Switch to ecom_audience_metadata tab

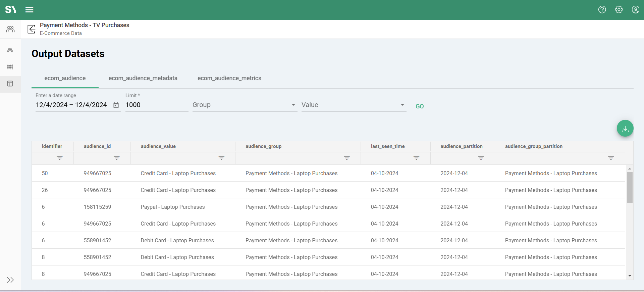click(x=143, y=78)
